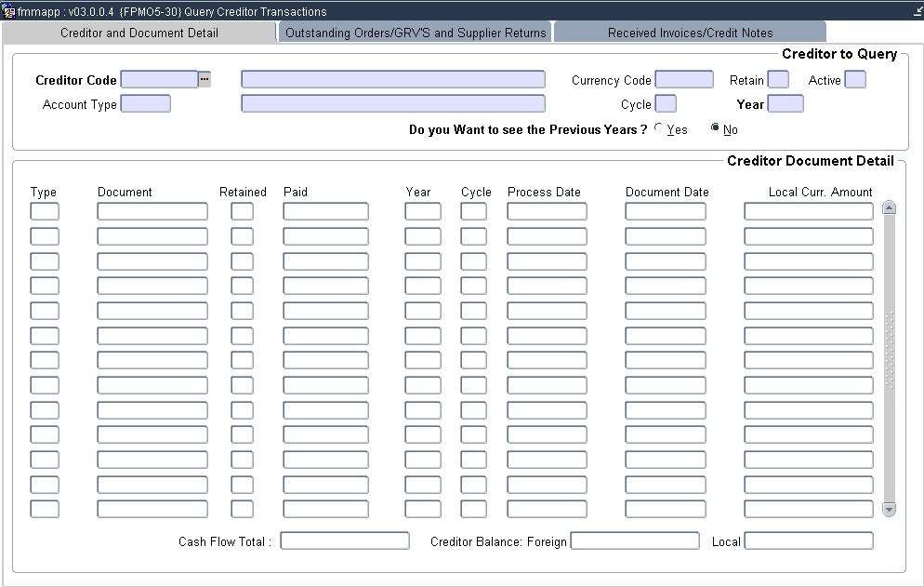Click the scrollbar thumb in Creditor Document Detail
924x587 pixels.
point(889,350)
